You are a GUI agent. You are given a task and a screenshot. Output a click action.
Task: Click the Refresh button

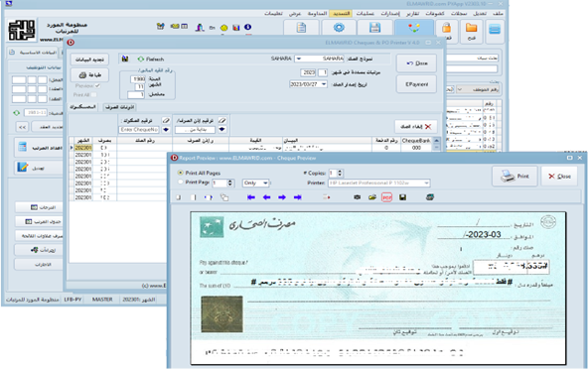pyautogui.click(x=151, y=59)
